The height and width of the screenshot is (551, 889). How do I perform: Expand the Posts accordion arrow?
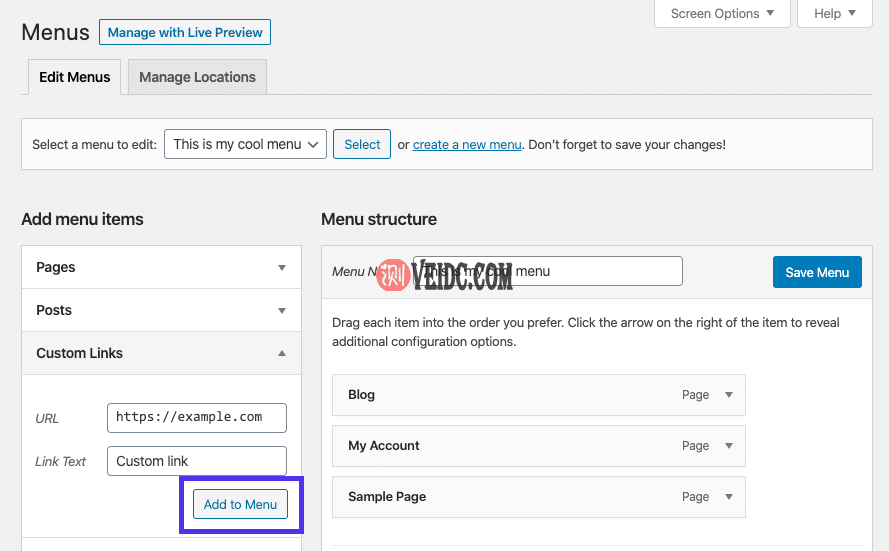click(282, 311)
